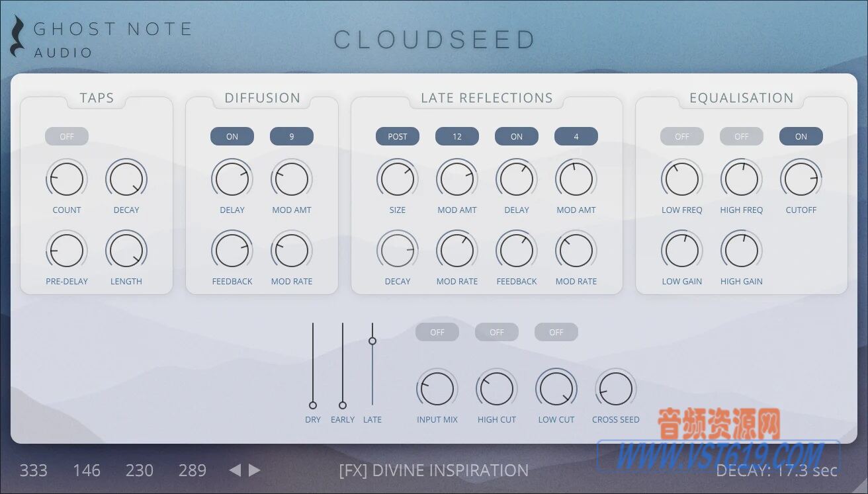Viewport: 868px width, 494px height.
Task: Toggle OFF switch above LOW CUT
Action: 556,332
